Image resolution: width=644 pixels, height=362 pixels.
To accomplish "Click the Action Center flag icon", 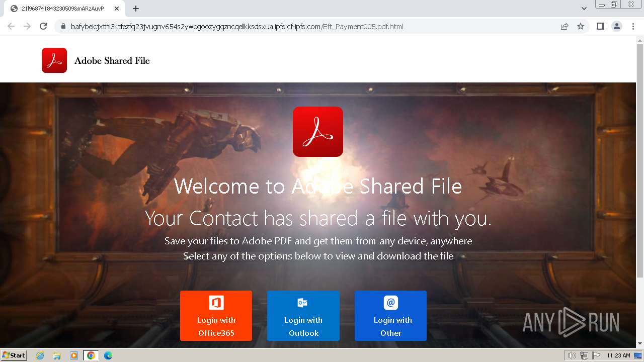I will [x=596, y=355].
